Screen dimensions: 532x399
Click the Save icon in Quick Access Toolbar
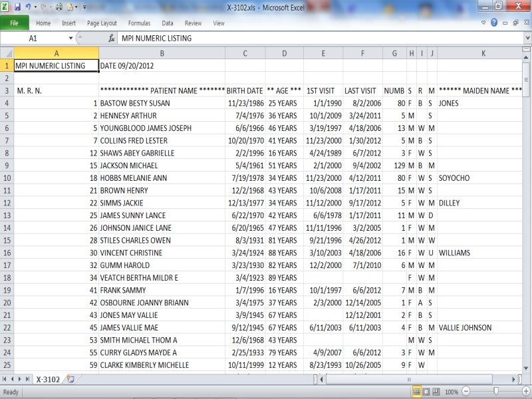(x=18, y=7)
